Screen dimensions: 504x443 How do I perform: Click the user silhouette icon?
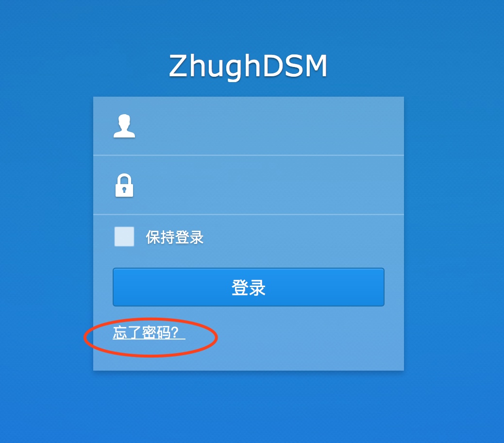coord(124,126)
